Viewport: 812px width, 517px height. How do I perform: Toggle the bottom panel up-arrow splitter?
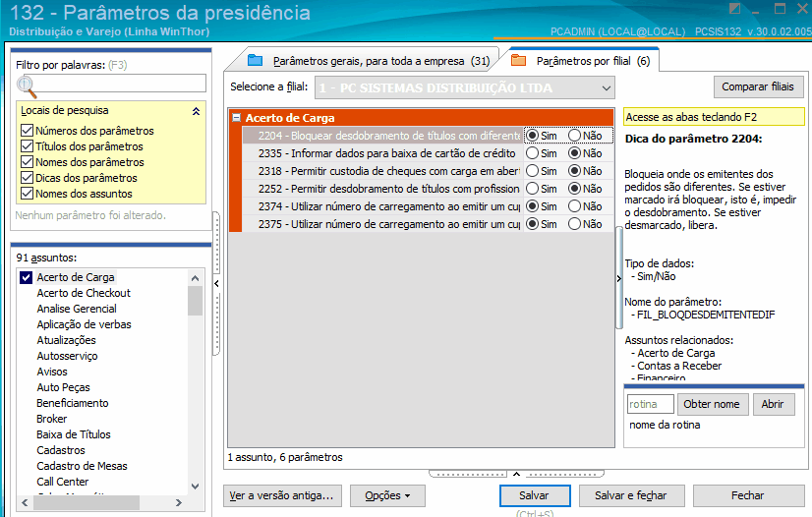[516, 474]
